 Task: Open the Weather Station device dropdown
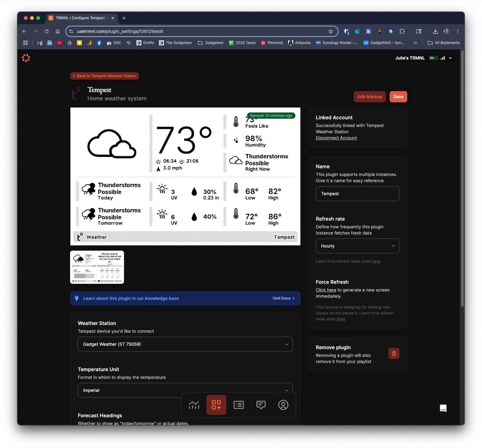[185, 344]
